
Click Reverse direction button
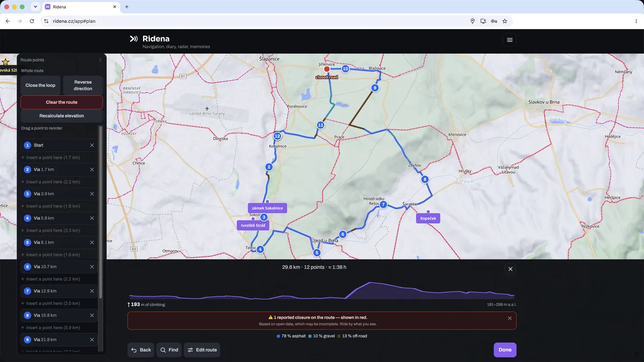point(83,85)
